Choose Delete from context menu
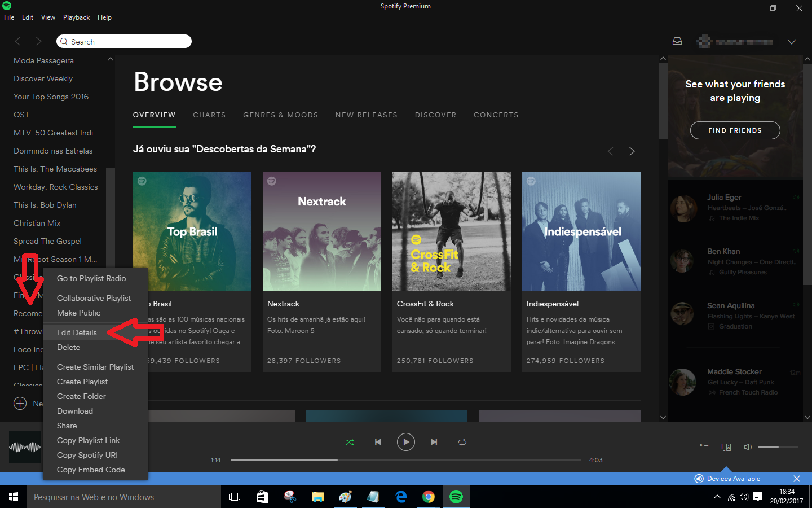Viewport: 812px width, 508px height. point(95,347)
